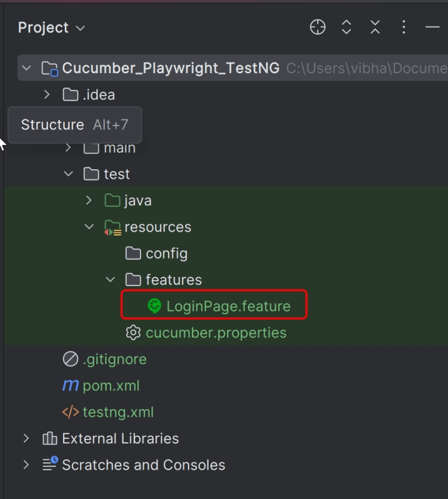Select the config folder
This screenshot has height=499, width=448.
(x=166, y=254)
